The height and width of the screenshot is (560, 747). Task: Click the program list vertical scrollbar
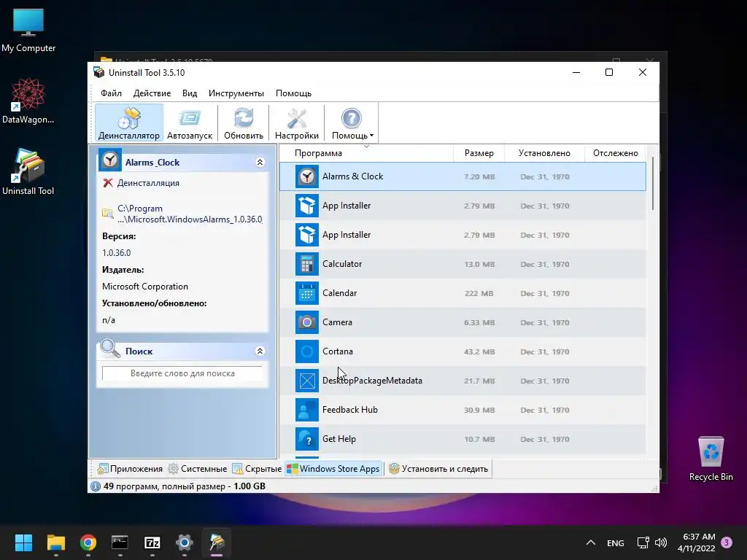(x=653, y=183)
